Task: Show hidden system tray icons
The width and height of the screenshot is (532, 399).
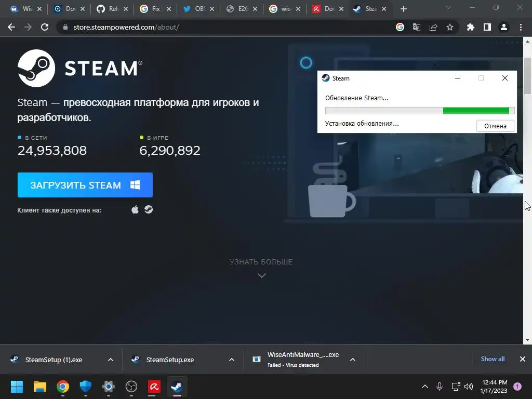Action: click(425, 387)
